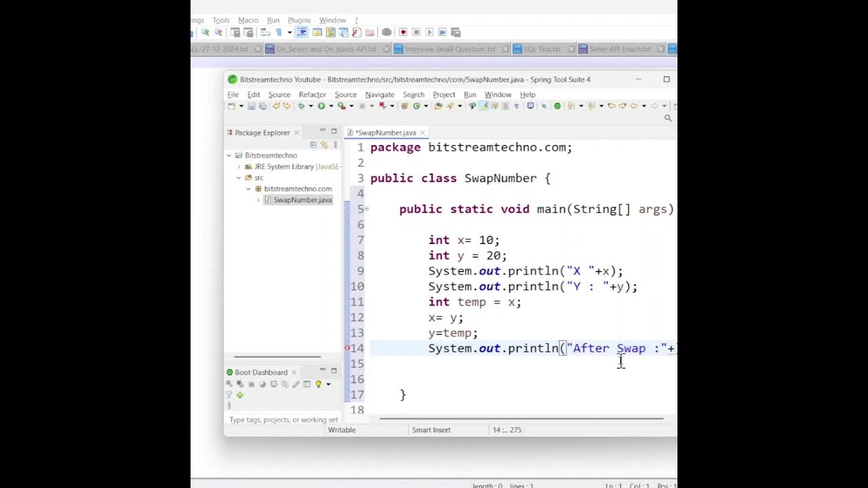Screen dimensions: 868x488
Task: Click the error marker on line 14
Action: coord(348,348)
